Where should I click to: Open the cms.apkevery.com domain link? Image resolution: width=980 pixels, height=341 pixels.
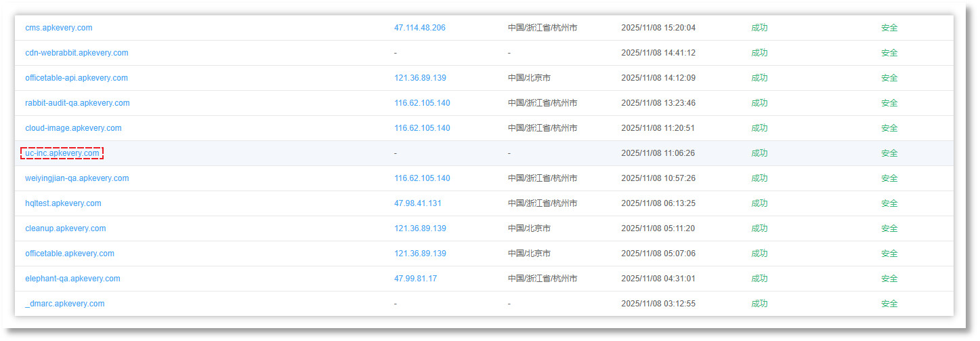[58, 28]
